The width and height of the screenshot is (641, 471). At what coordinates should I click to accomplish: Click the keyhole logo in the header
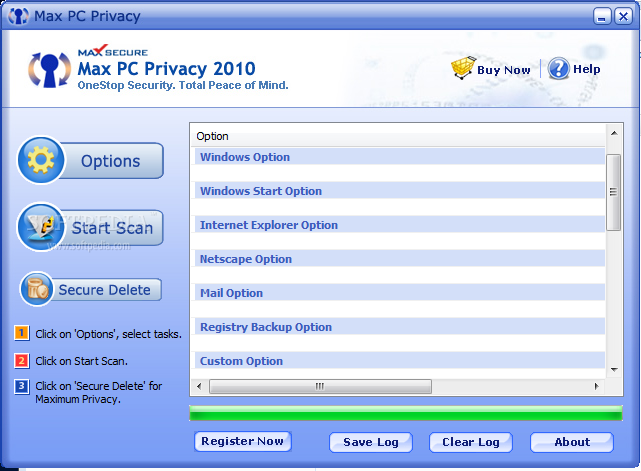(49, 70)
